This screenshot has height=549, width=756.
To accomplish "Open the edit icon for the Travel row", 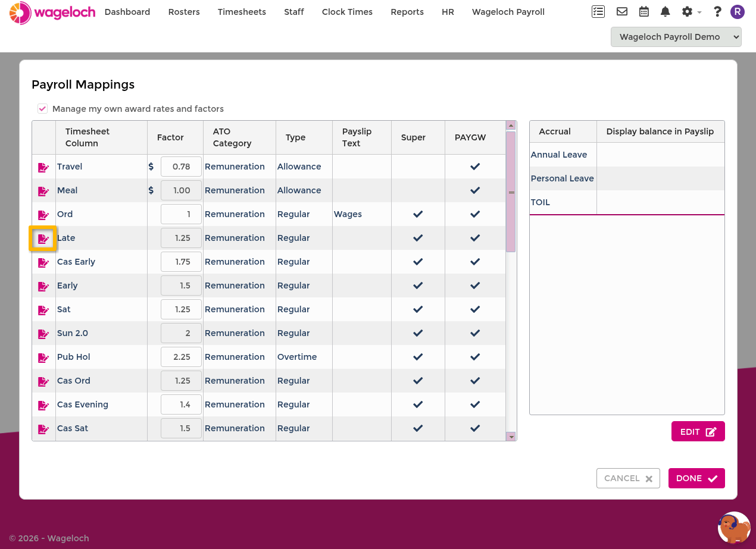I will point(43,167).
